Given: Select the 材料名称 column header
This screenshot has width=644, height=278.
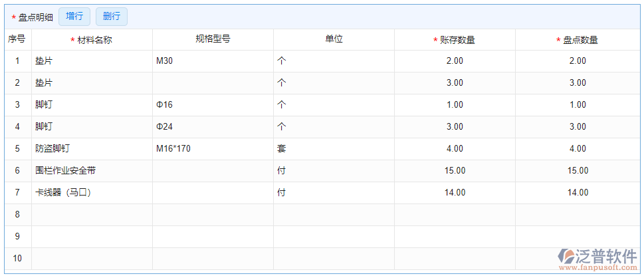Looking at the screenshot, I should click(92, 40).
